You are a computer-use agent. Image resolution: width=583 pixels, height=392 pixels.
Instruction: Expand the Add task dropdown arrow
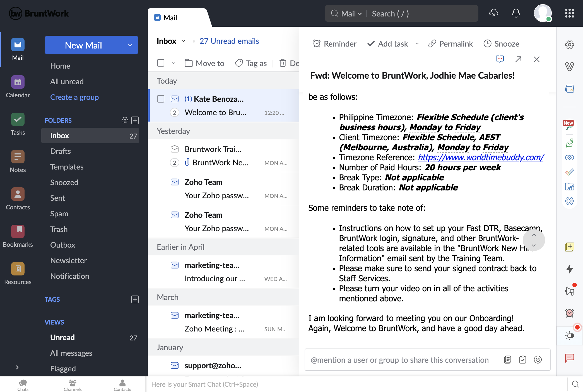pos(417,44)
